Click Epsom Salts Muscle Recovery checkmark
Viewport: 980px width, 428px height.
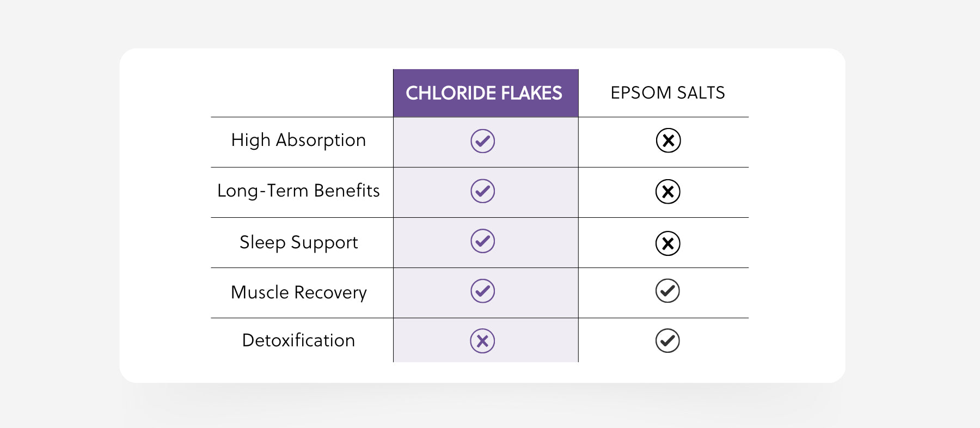click(x=667, y=291)
